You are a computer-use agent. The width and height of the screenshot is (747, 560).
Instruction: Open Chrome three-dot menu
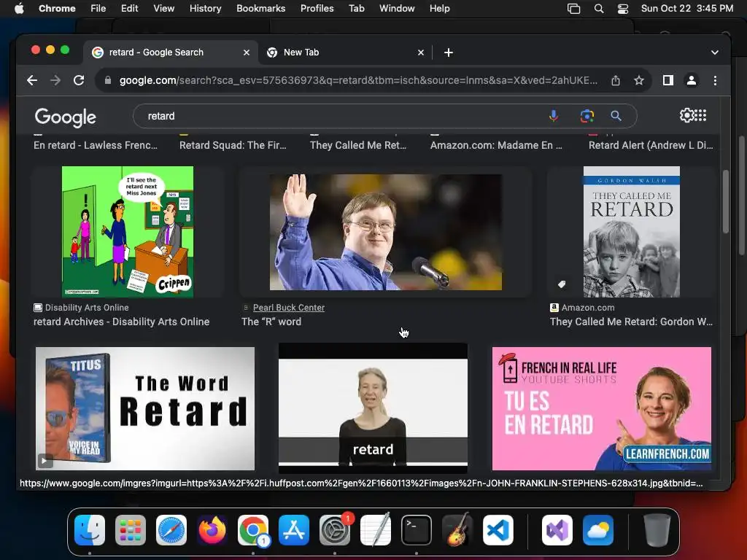pyautogui.click(x=715, y=80)
